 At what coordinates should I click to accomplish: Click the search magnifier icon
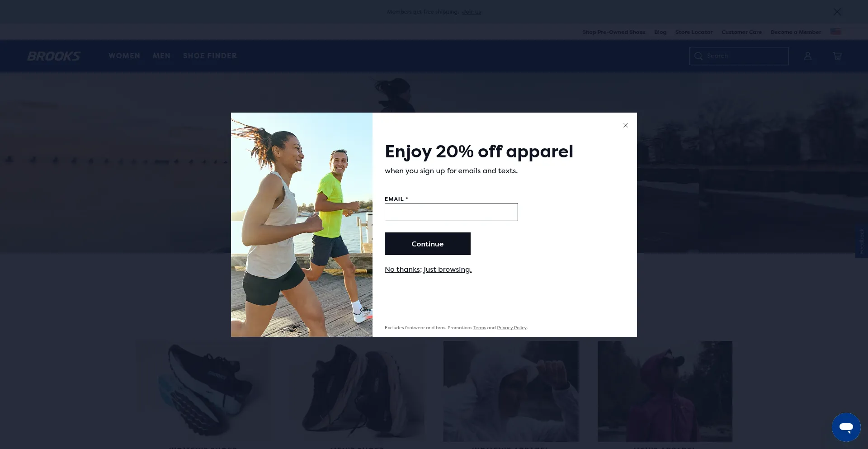click(x=698, y=56)
